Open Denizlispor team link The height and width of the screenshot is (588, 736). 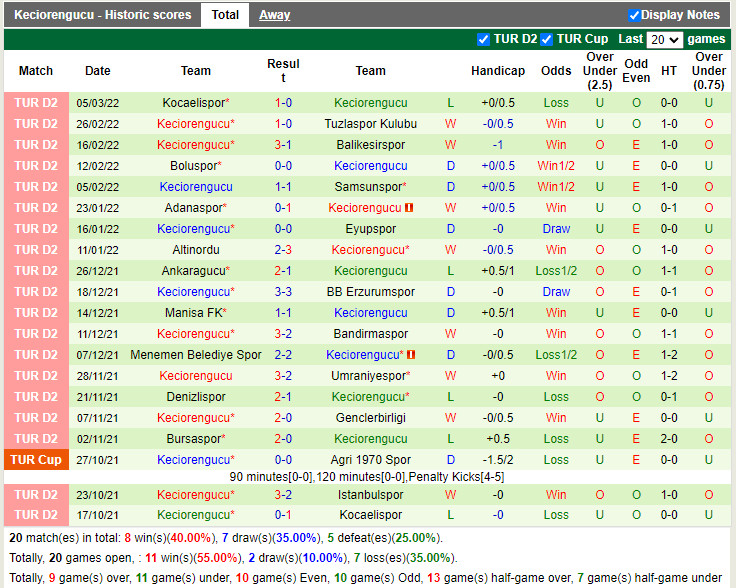196,397
